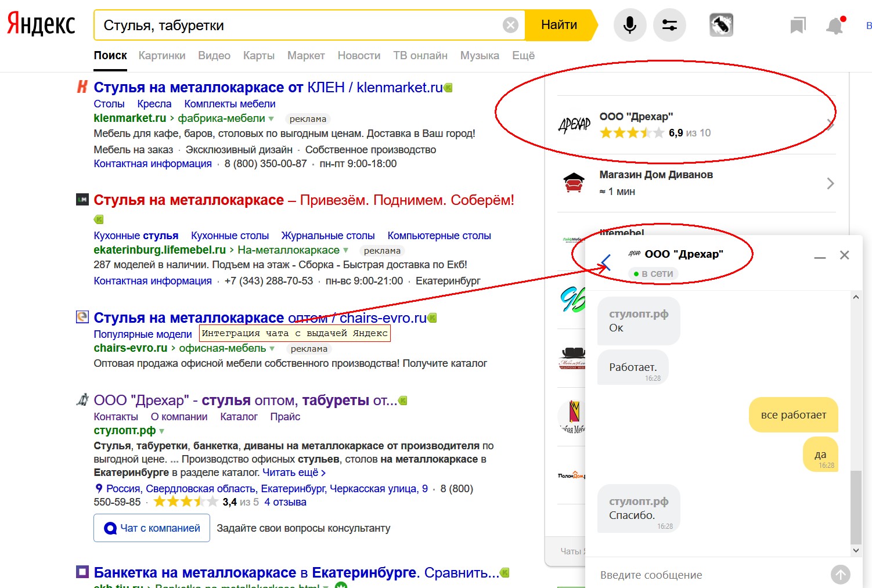Screen dimensions: 872x588
Task: Click the Дрехар logo in the chats list
Action: click(x=574, y=124)
